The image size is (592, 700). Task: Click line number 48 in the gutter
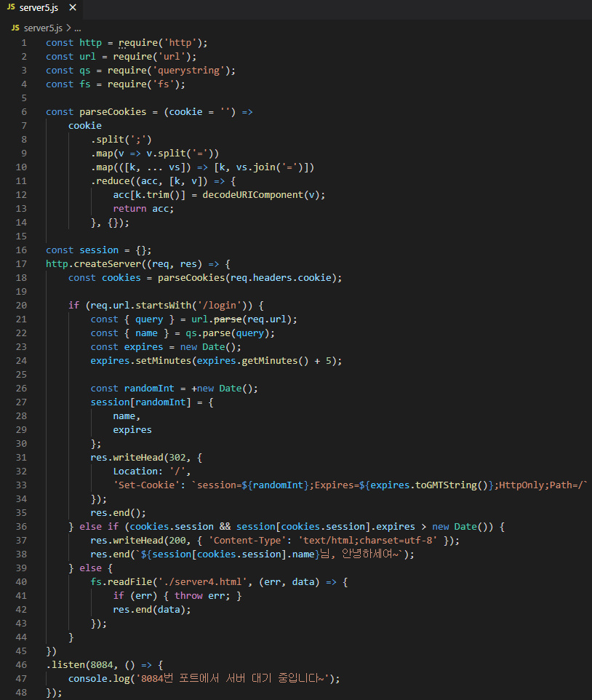click(x=21, y=693)
